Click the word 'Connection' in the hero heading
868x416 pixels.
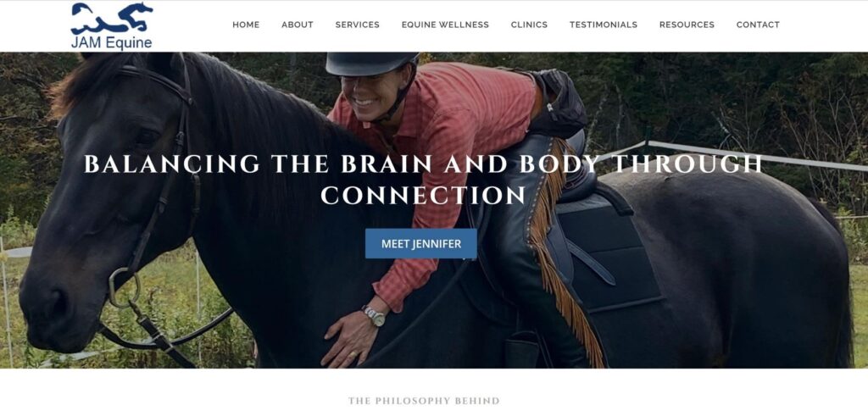(423, 195)
